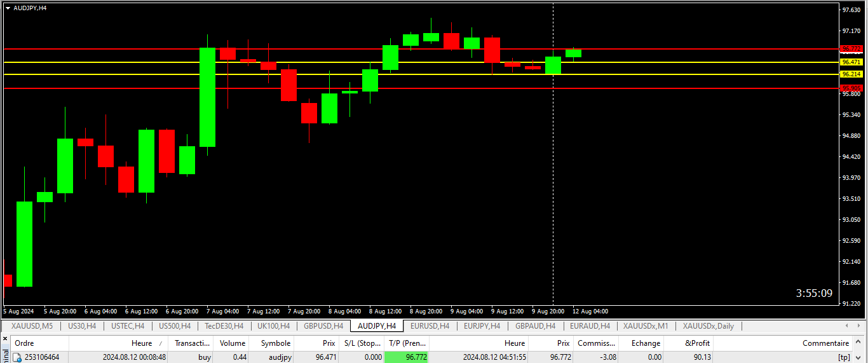Select the TecDE30,H4 chart tab

224,326
